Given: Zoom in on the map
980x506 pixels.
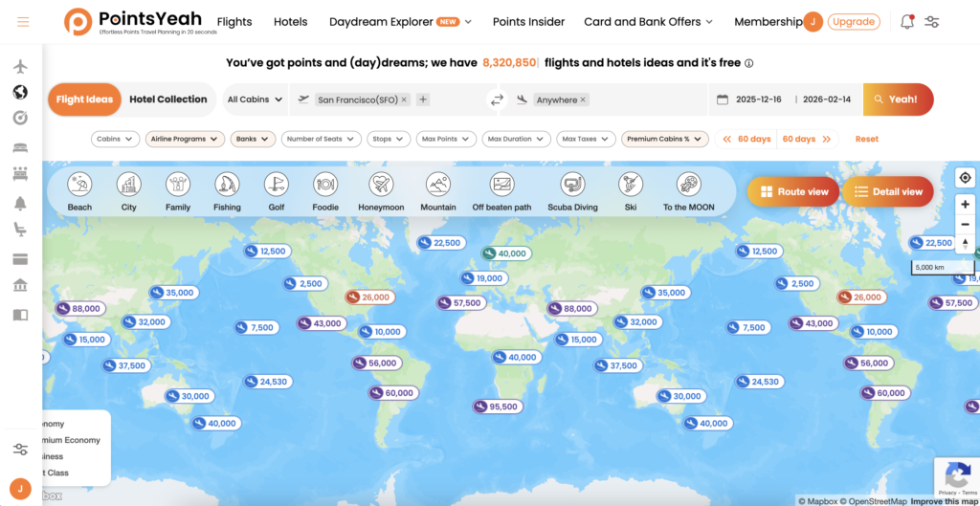Looking at the screenshot, I should click(965, 205).
